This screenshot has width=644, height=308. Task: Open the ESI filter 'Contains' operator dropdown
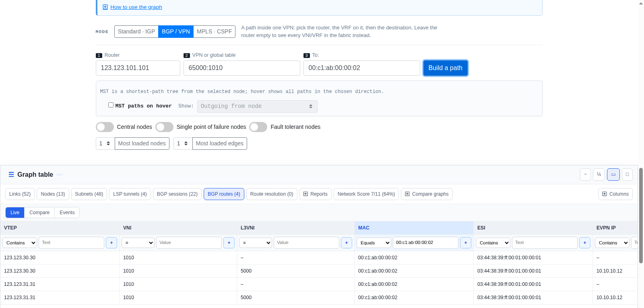493,243
